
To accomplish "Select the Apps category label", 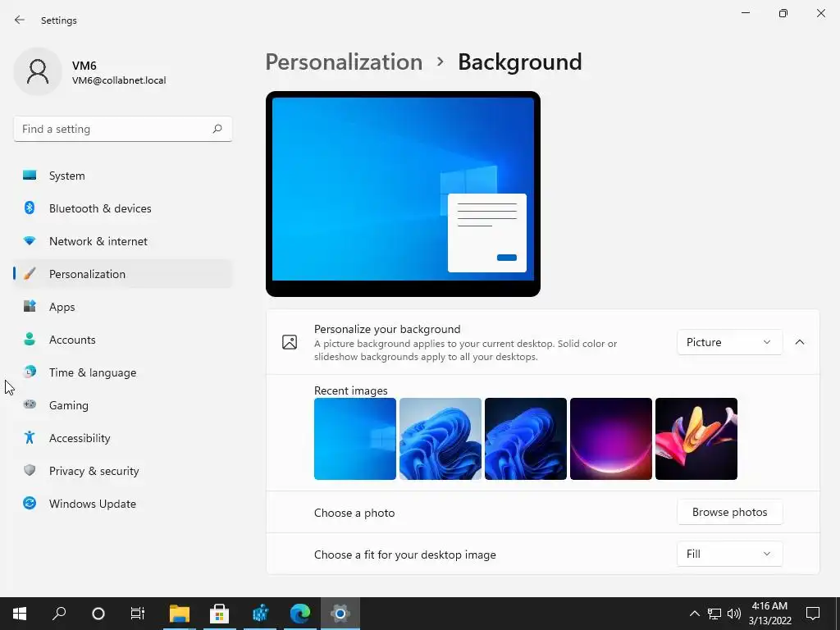I will click(62, 307).
